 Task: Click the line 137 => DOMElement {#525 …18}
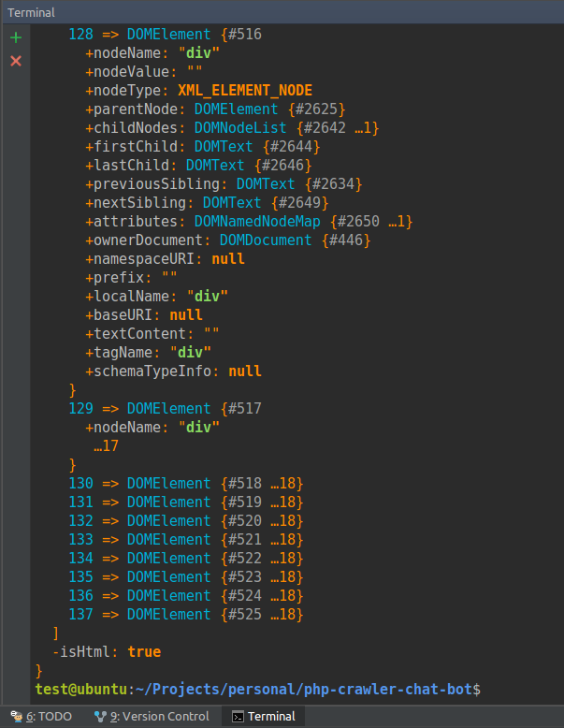[186, 614]
